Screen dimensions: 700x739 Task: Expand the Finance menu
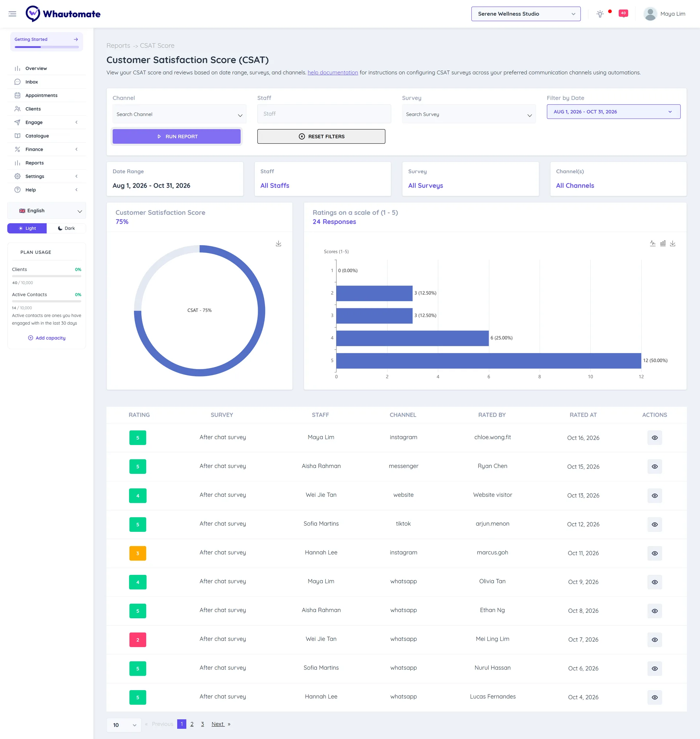pos(47,149)
